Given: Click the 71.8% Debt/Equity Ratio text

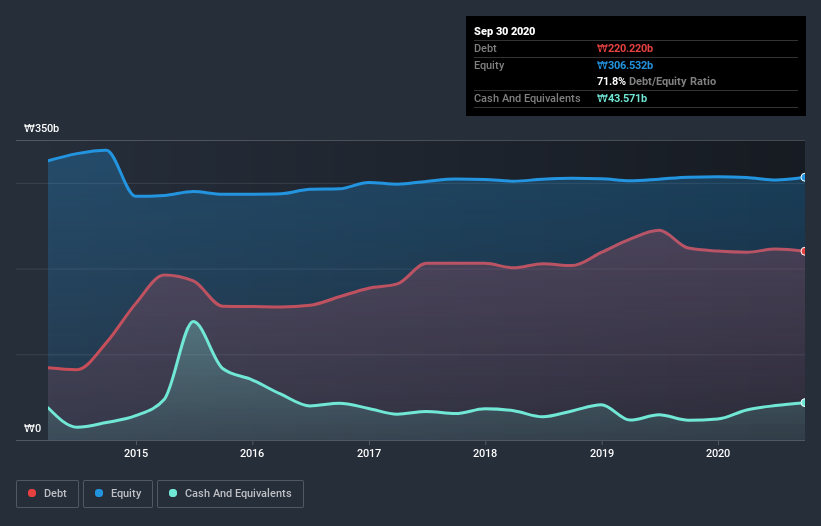Looking at the screenshot, I should (657, 81).
